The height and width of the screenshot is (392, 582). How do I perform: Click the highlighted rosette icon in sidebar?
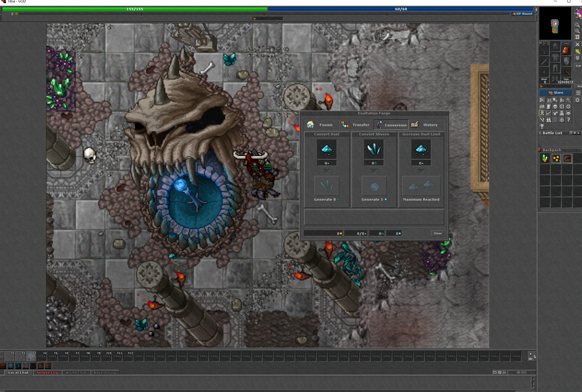point(542,113)
